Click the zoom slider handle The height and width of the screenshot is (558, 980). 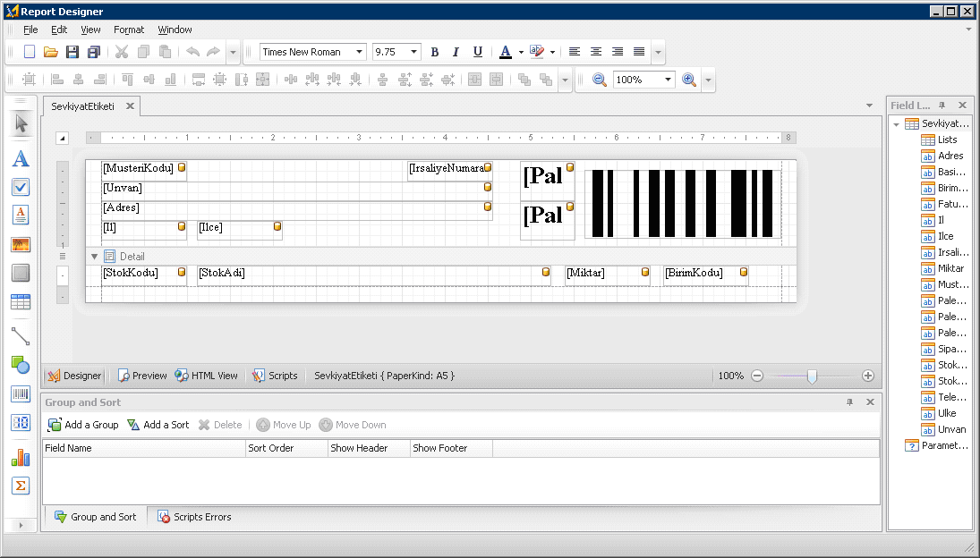(812, 376)
